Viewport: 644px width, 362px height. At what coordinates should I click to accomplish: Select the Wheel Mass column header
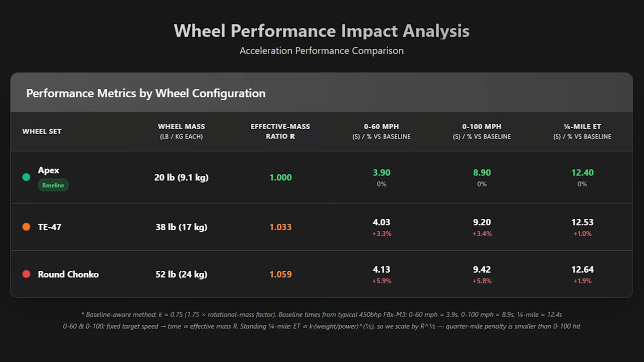coord(181,131)
